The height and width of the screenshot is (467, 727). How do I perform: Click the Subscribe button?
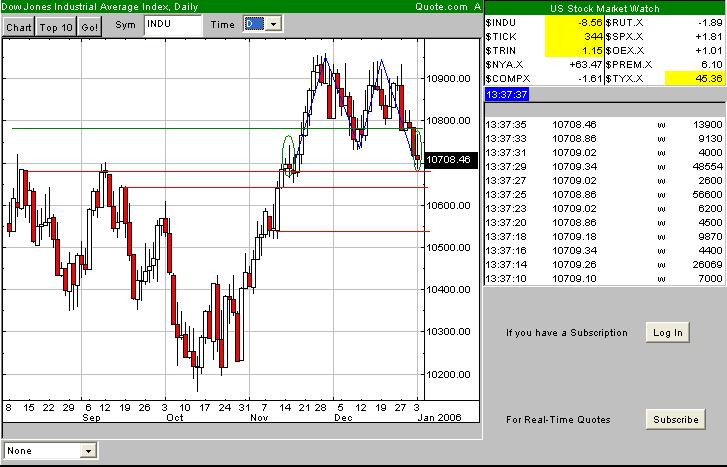pos(676,419)
